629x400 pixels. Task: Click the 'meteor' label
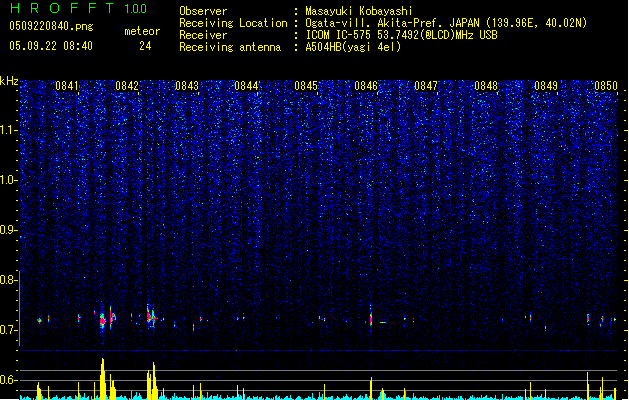(142, 31)
